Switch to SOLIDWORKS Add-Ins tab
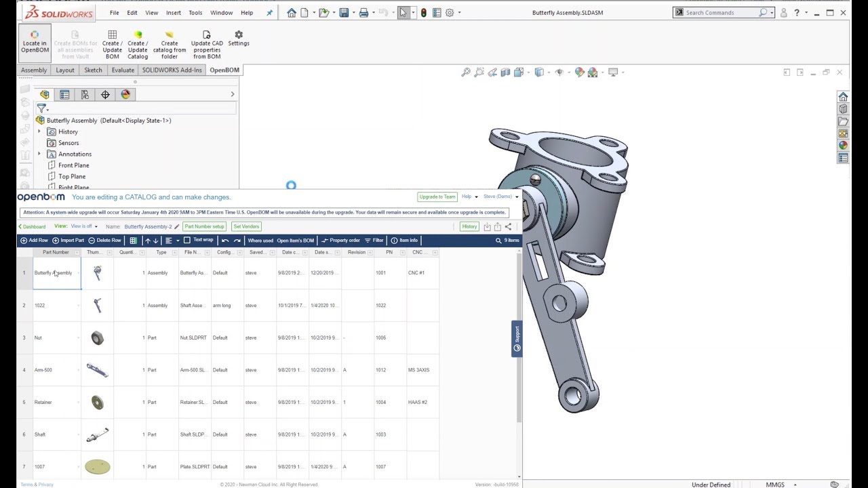 [x=172, y=70]
